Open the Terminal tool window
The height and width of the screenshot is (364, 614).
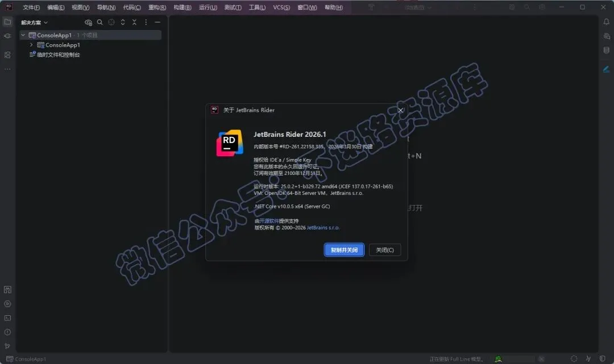pyautogui.click(x=7, y=318)
